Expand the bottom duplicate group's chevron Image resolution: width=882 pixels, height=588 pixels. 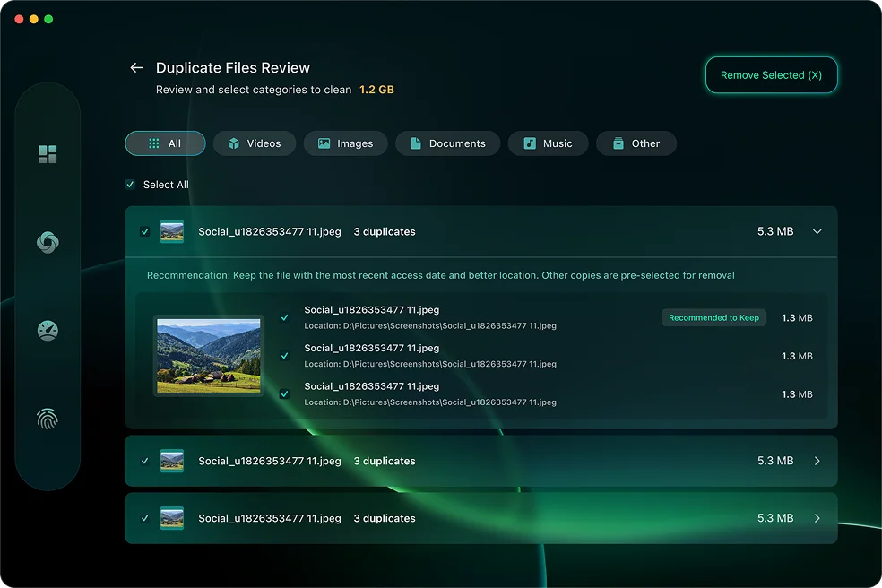[817, 518]
